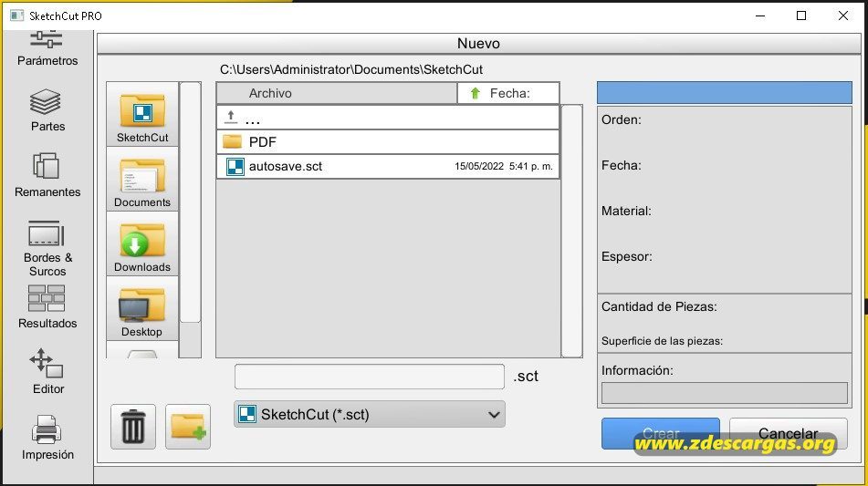Sort files by Fecha column

click(x=508, y=93)
